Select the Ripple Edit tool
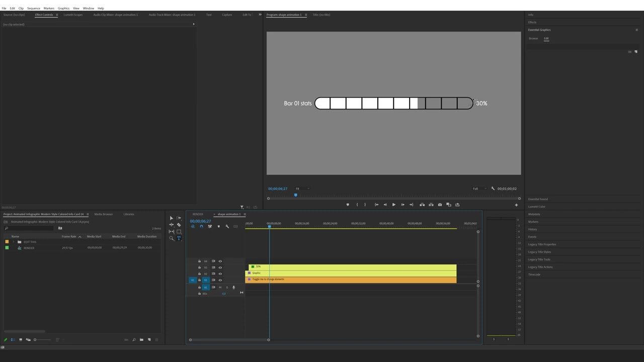The width and height of the screenshot is (644, 362). coord(172,225)
